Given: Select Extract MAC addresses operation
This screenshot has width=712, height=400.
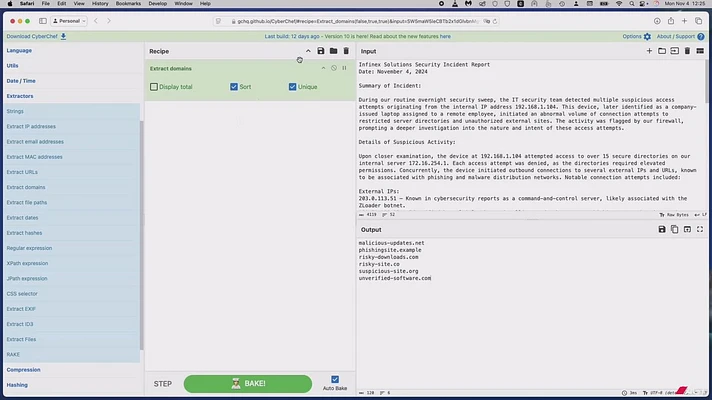Looking at the screenshot, I should pos(72,157).
